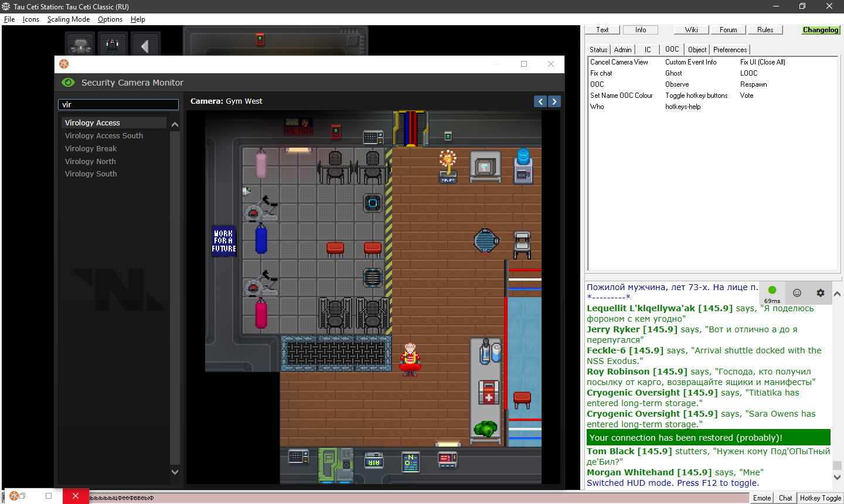Select Toggle hotkey buttons verb
This screenshot has width=844, height=504.
point(696,96)
